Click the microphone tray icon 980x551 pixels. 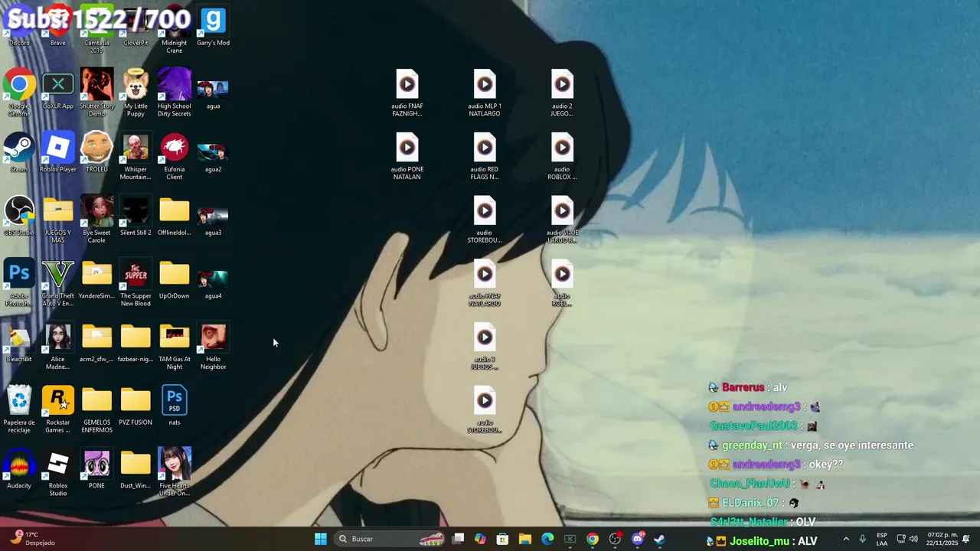[862, 539]
